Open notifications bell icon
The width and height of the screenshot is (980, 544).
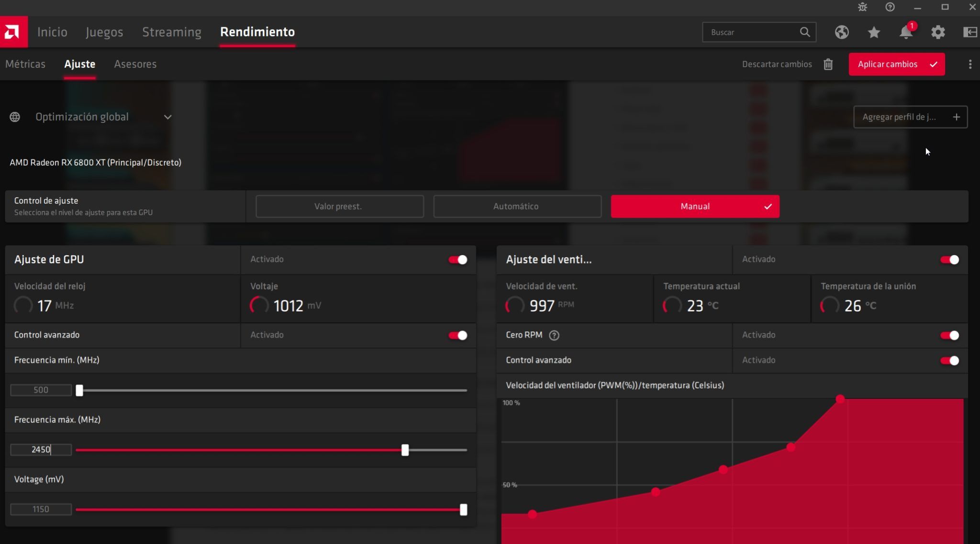(906, 32)
